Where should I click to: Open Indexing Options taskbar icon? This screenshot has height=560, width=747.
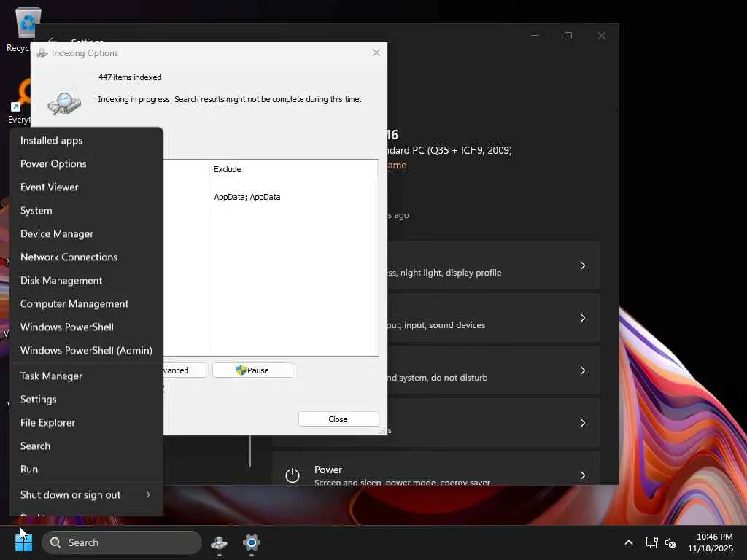pyautogui.click(x=219, y=542)
